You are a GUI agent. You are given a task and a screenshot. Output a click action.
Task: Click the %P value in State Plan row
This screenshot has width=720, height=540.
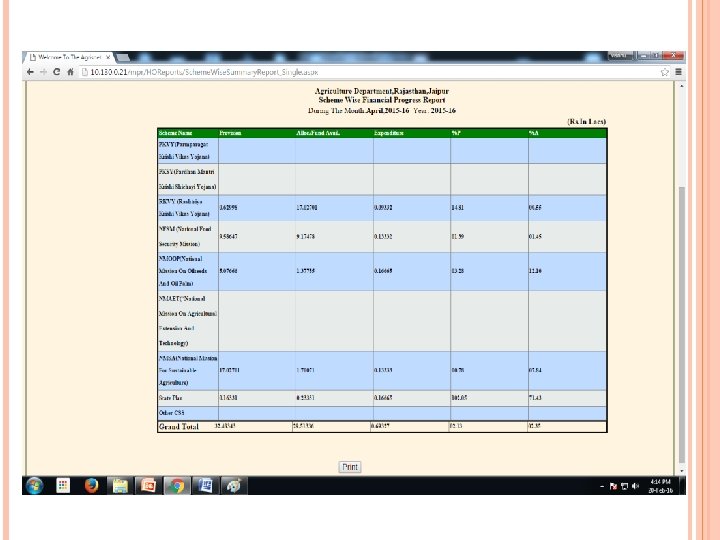(x=459, y=398)
